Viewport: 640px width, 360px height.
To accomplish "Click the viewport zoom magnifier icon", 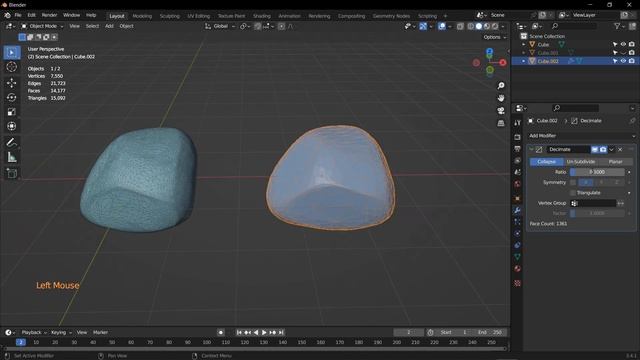I will pyautogui.click(x=501, y=86).
